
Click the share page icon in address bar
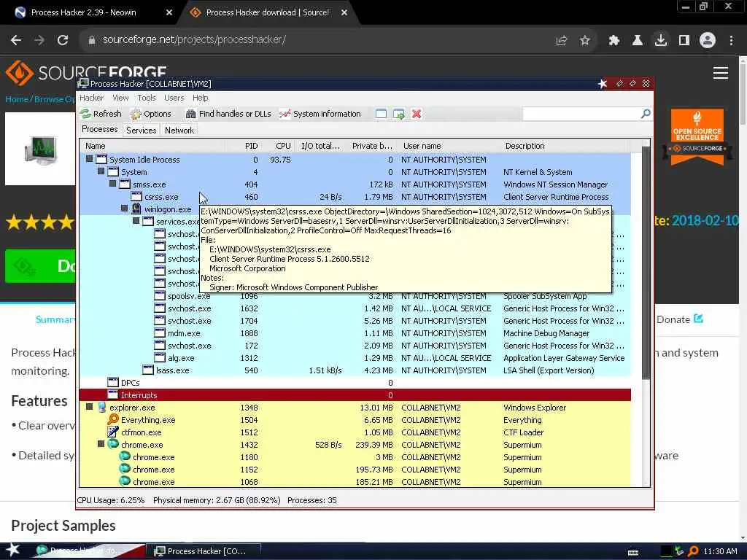point(562,41)
